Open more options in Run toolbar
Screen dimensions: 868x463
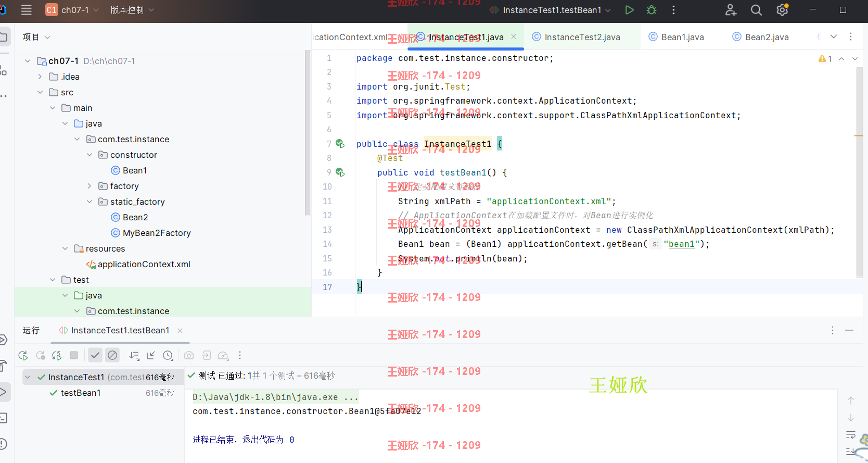point(240,356)
